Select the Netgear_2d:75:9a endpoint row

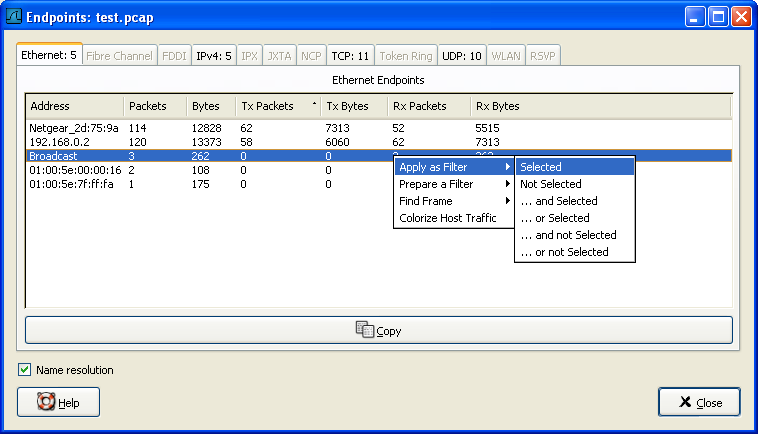74,128
